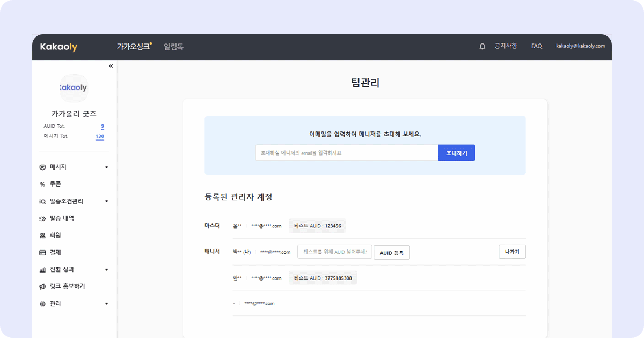This screenshot has width=644, height=338.
Task: Focus the member email invitation field
Action: click(x=347, y=153)
